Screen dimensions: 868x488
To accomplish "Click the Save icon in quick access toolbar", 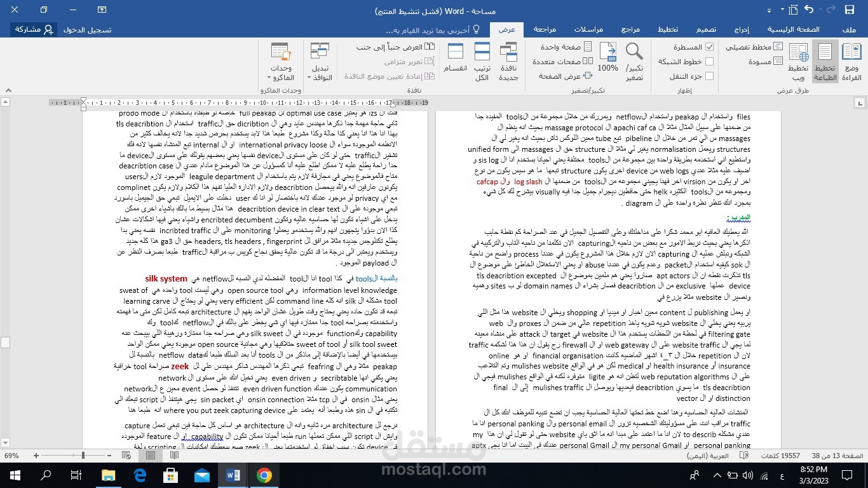I will coord(850,10).
